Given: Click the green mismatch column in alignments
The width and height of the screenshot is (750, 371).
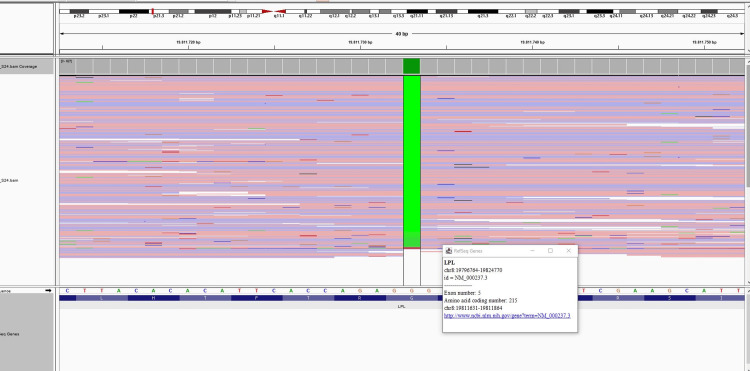Looking at the screenshot, I should [412, 162].
